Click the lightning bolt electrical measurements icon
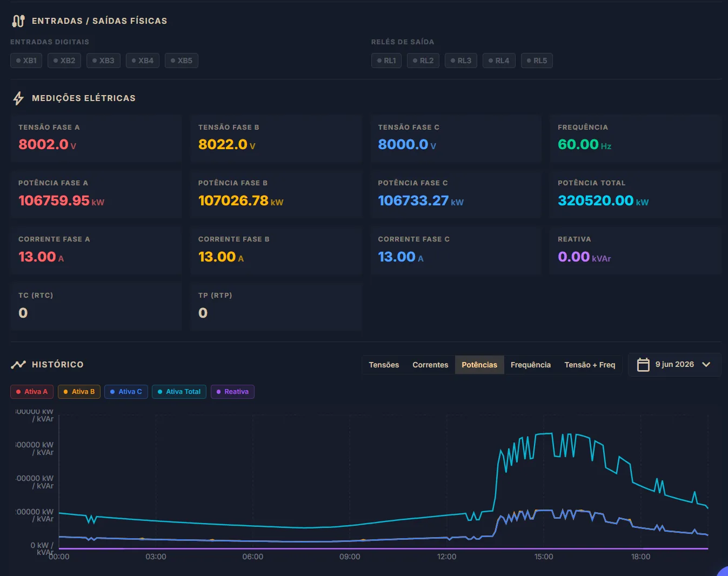 18,98
